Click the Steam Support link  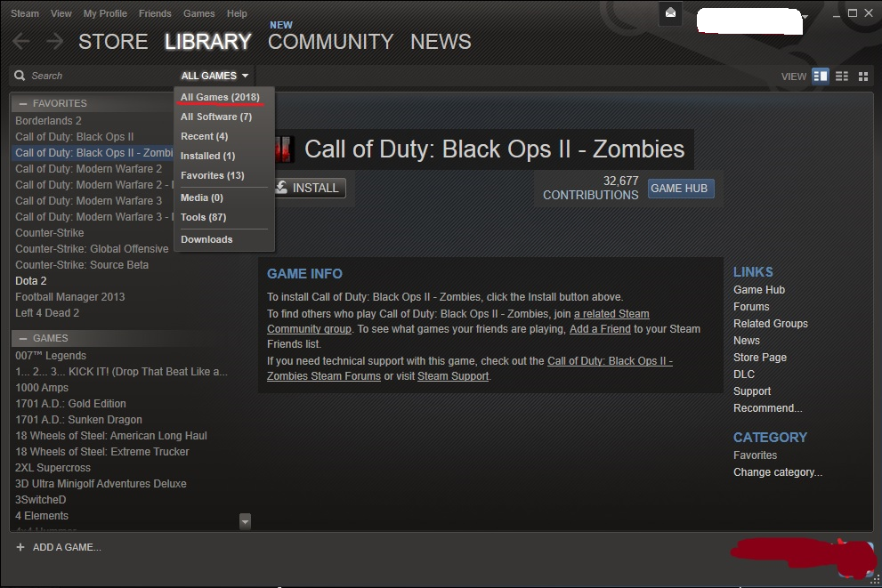pos(453,376)
